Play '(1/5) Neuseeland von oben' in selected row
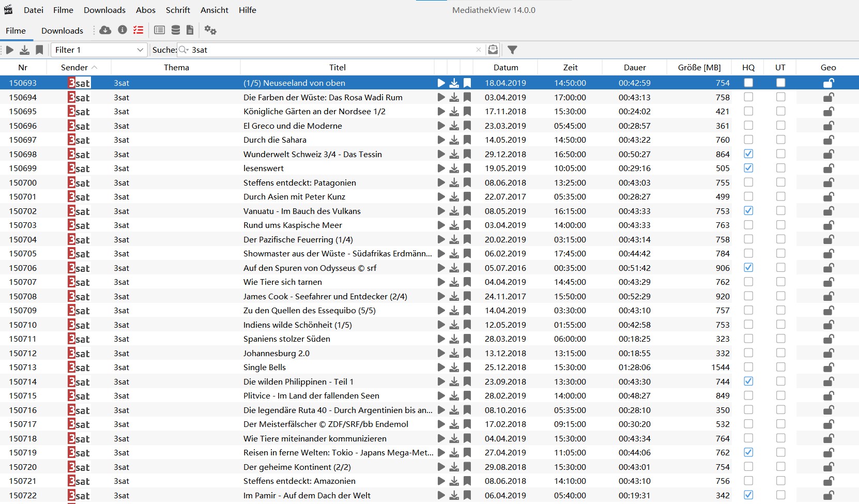Viewport: 859px width, 504px height. (x=441, y=83)
